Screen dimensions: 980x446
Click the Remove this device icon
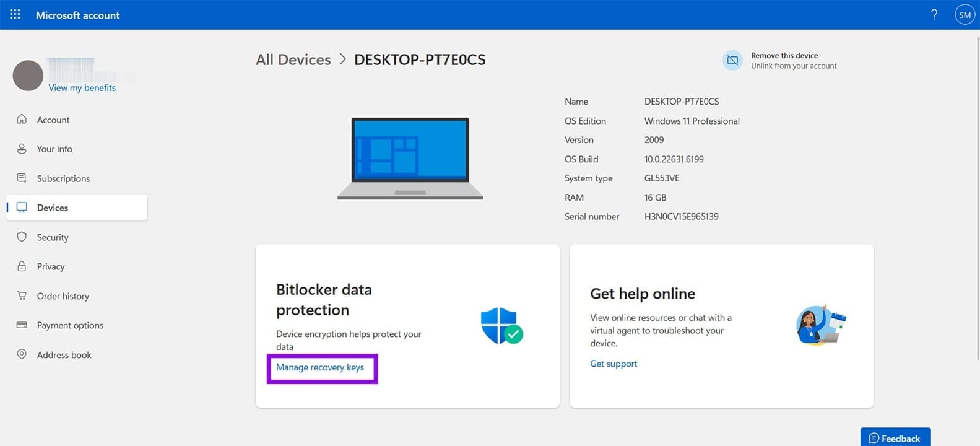[x=732, y=60]
